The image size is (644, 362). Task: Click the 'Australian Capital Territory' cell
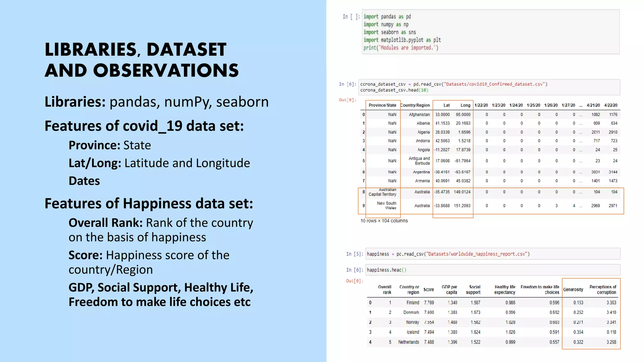tap(382, 192)
